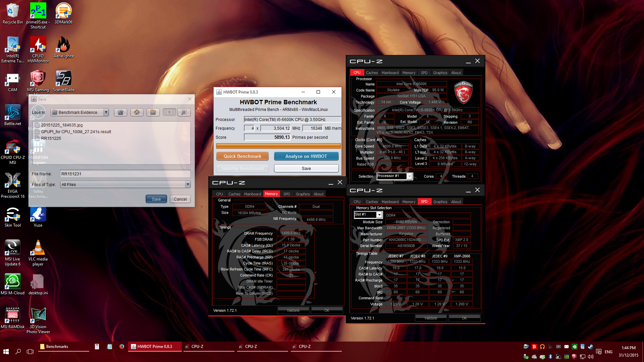Open the Slot #1 memory slot dropdown
Viewport: 644px width, 362px height.
tap(379, 215)
